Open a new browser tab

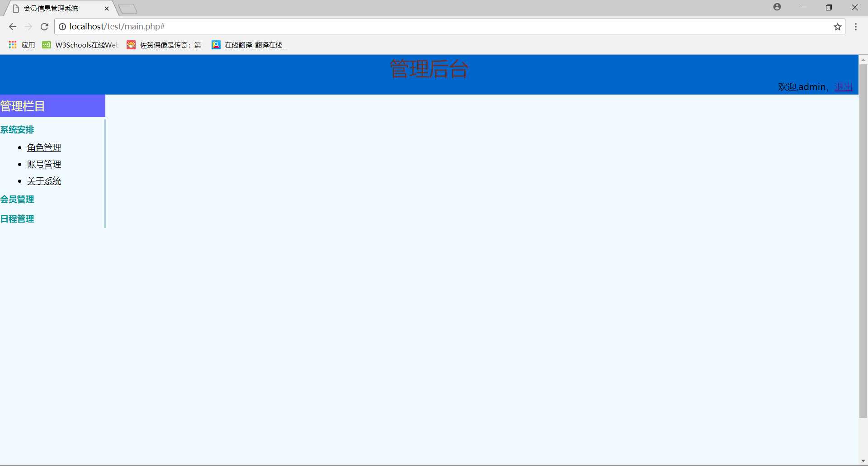[128, 9]
